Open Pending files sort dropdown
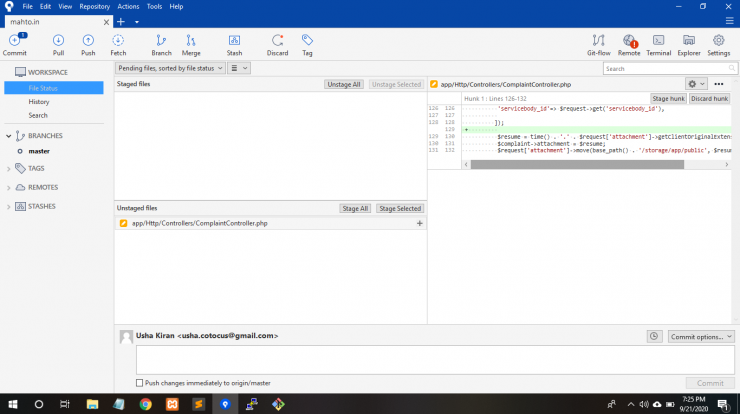This screenshot has width=740, height=414. click(170, 68)
